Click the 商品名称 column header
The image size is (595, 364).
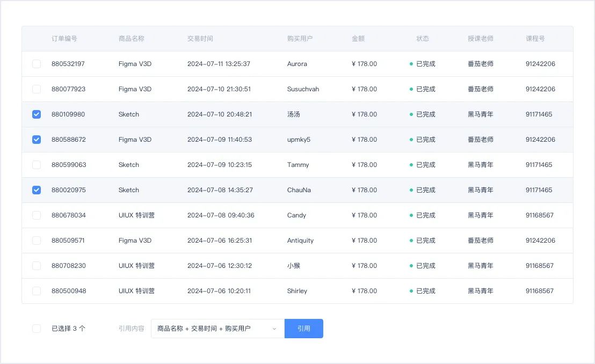pos(131,38)
